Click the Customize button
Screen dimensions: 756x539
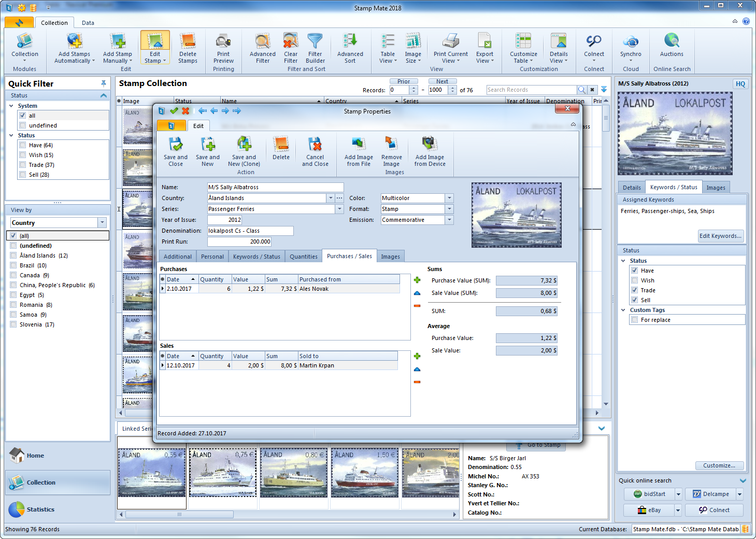coord(719,465)
